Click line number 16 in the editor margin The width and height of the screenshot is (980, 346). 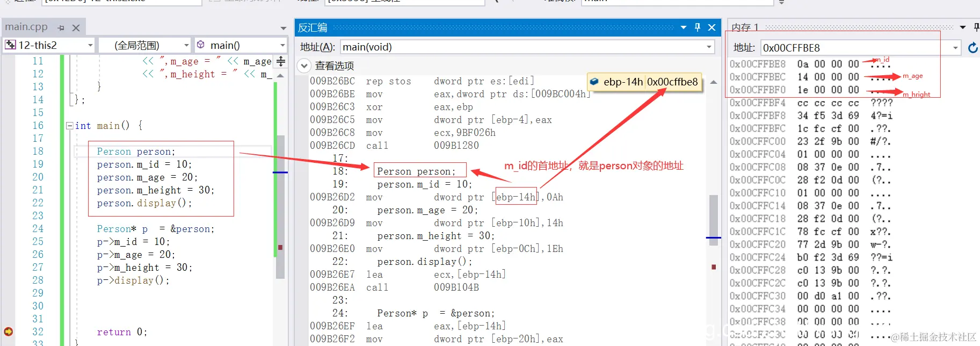point(38,126)
